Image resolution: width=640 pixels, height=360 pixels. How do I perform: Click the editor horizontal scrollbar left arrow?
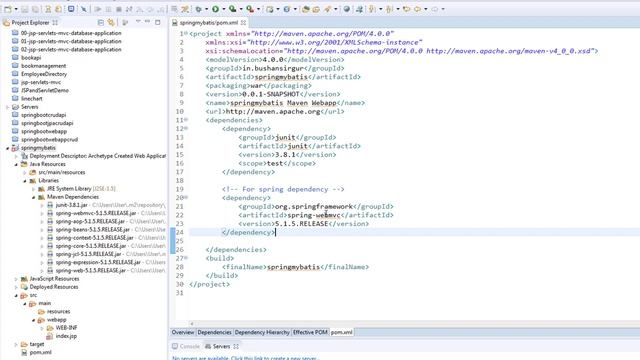click(x=192, y=324)
